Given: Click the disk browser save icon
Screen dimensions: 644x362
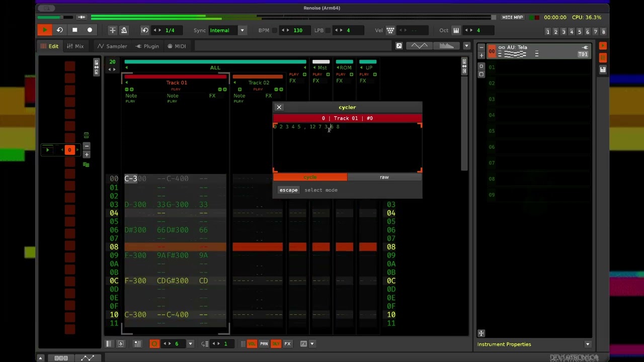Looking at the screenshot, I should click(603, 69).
